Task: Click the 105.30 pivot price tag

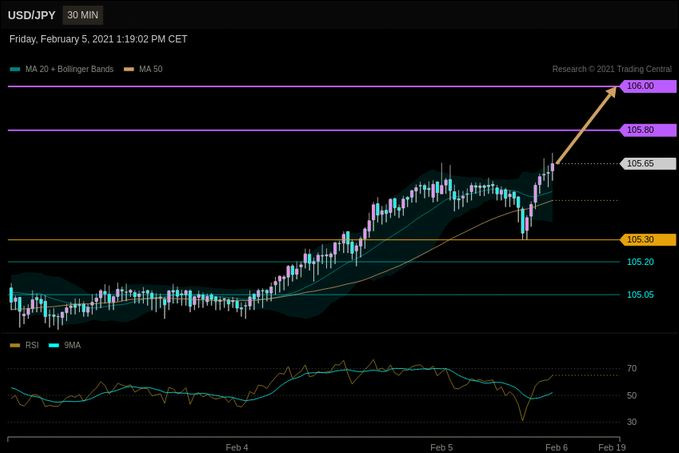Action: coord(648,239)
